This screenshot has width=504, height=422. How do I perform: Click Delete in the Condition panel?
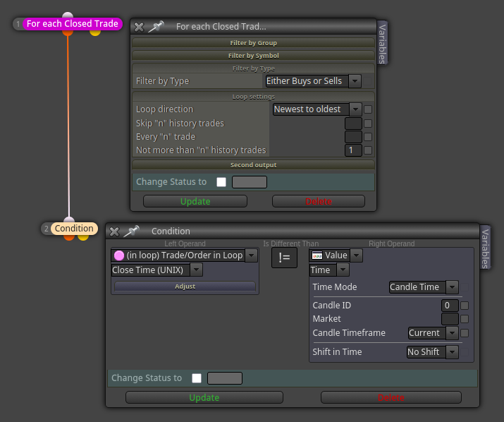(x=391, y=397)
